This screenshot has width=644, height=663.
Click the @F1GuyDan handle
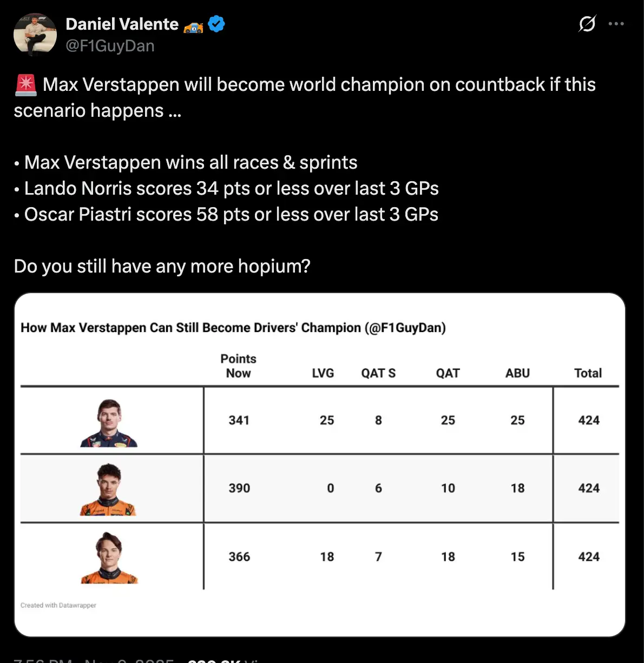[110, 46]
